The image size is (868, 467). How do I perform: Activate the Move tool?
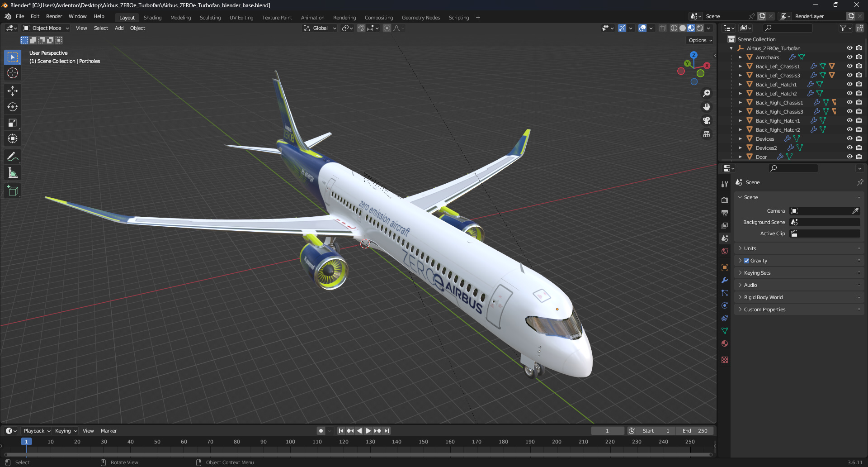coord(13,91)
